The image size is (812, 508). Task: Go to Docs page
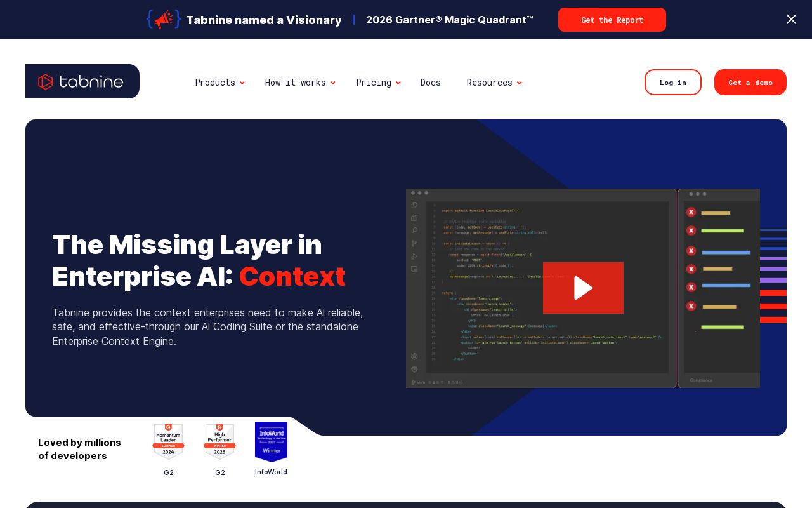pyautogui.click(x=431, y=83)
